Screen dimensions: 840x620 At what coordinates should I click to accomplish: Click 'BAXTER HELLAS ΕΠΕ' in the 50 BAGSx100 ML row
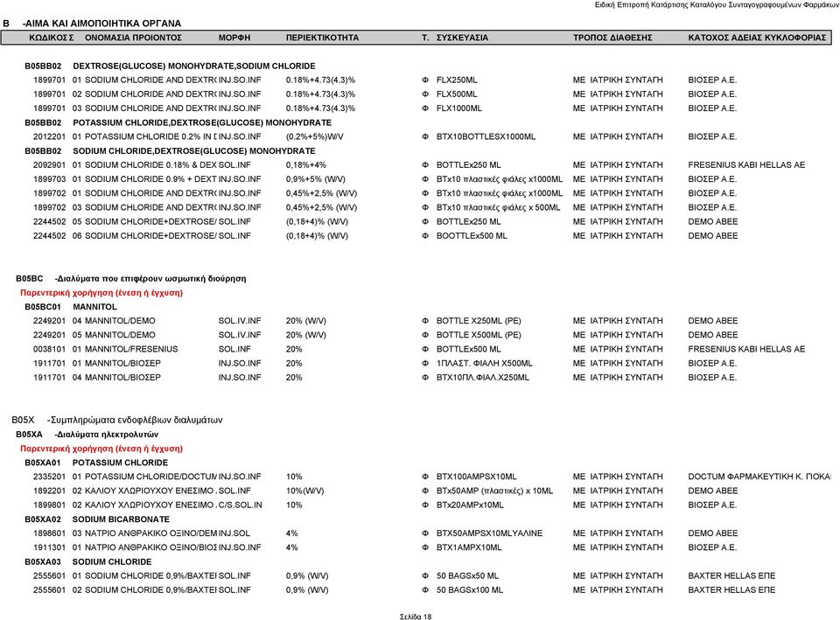point(731,590)
